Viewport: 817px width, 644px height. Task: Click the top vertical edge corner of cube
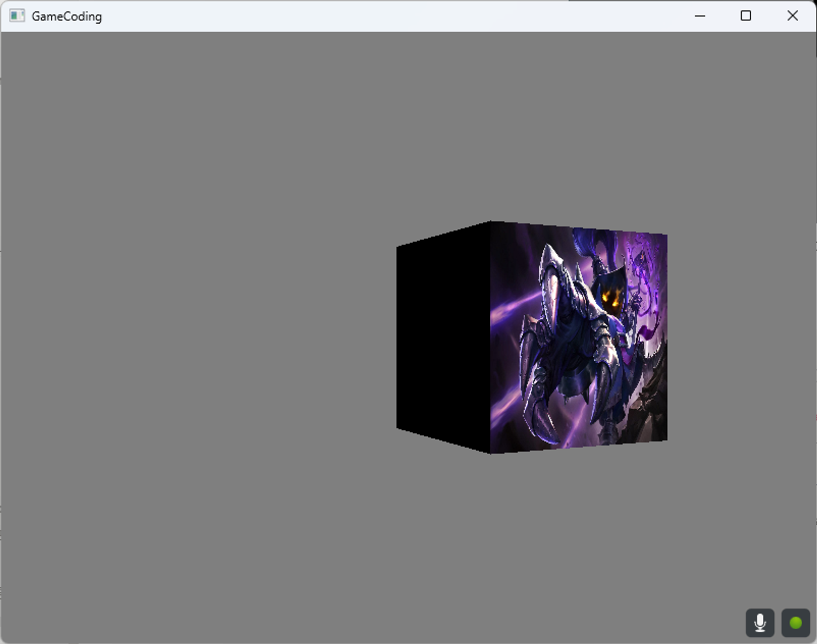click(491, 222)
